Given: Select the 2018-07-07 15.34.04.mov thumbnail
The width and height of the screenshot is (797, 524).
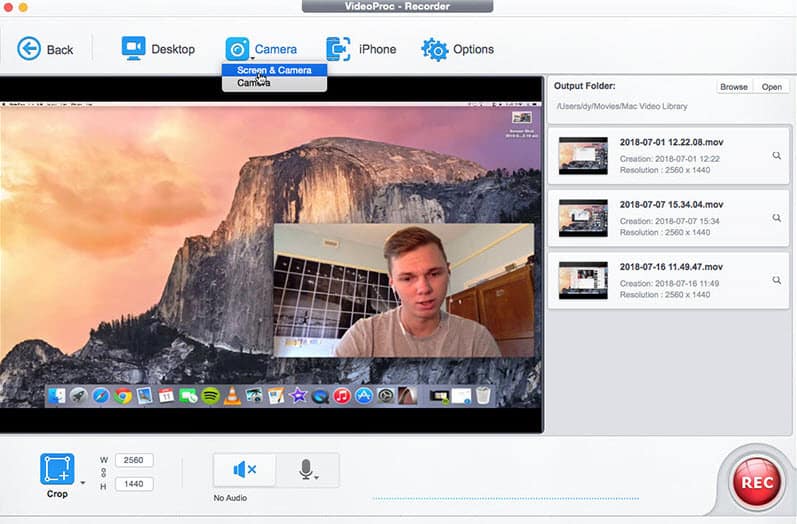Looking at the screenshot, I should tap(583, 217).
